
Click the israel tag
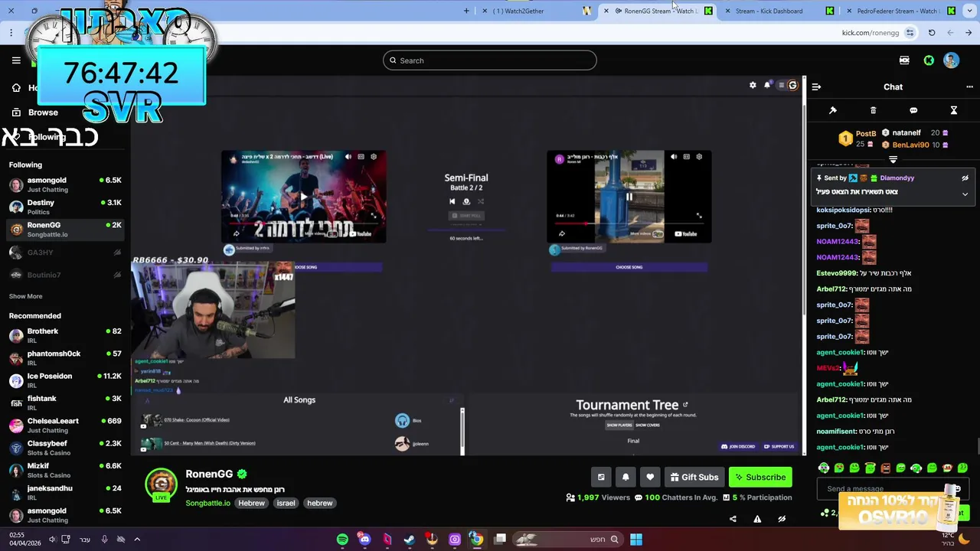pyautogui.click(x=286, y=503)
